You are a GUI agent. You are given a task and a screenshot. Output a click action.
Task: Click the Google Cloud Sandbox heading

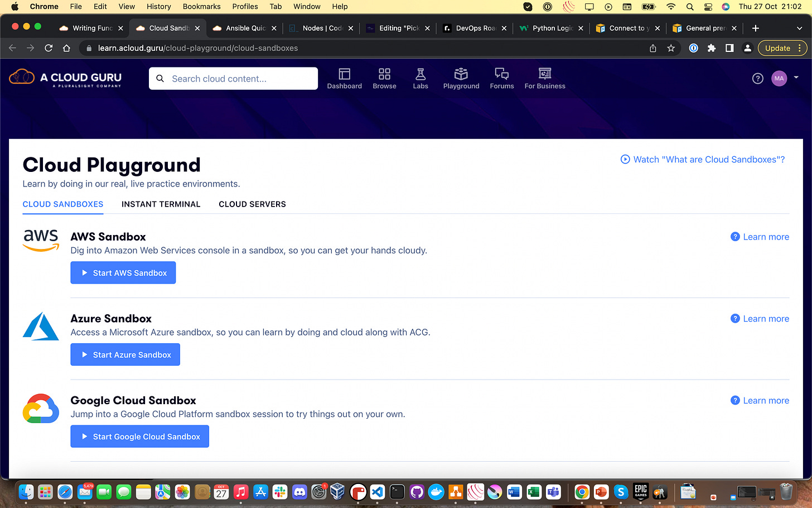tap(133, 400)
